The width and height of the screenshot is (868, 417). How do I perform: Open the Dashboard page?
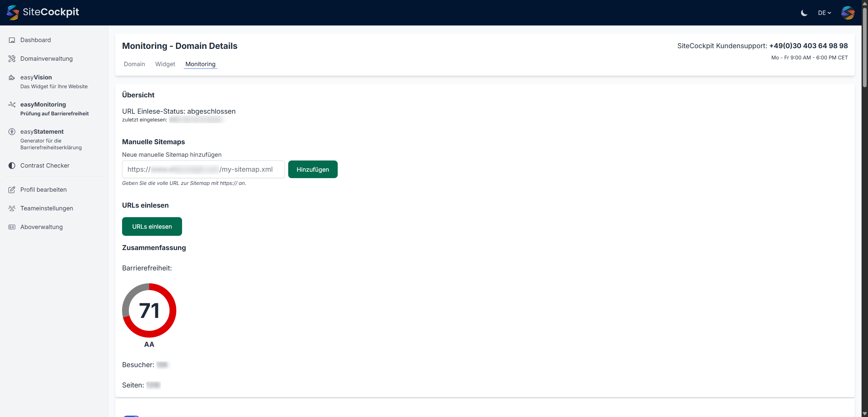(35, 40)
